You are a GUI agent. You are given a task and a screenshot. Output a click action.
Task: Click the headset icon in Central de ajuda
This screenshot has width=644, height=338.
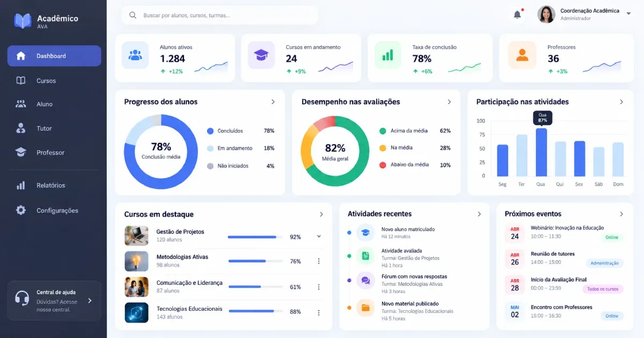click(x=22, y=298)
